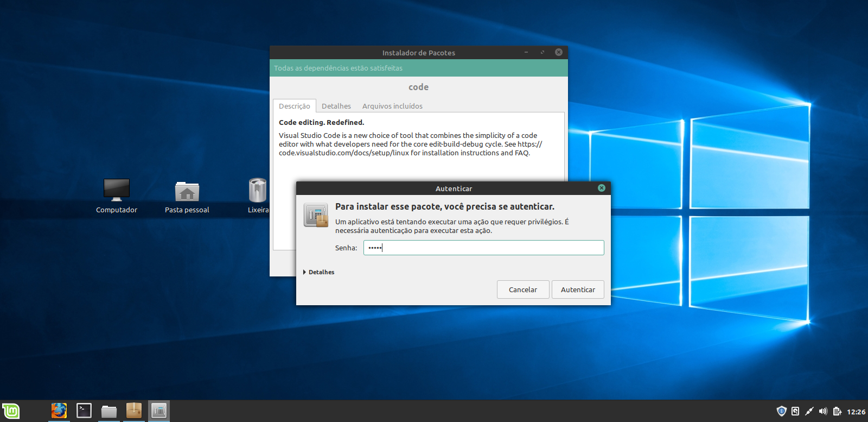The width and height of the screenshot is (868, 422).
Task: Switch to the package installer box icon in panel
Action: tap(134, 411)
